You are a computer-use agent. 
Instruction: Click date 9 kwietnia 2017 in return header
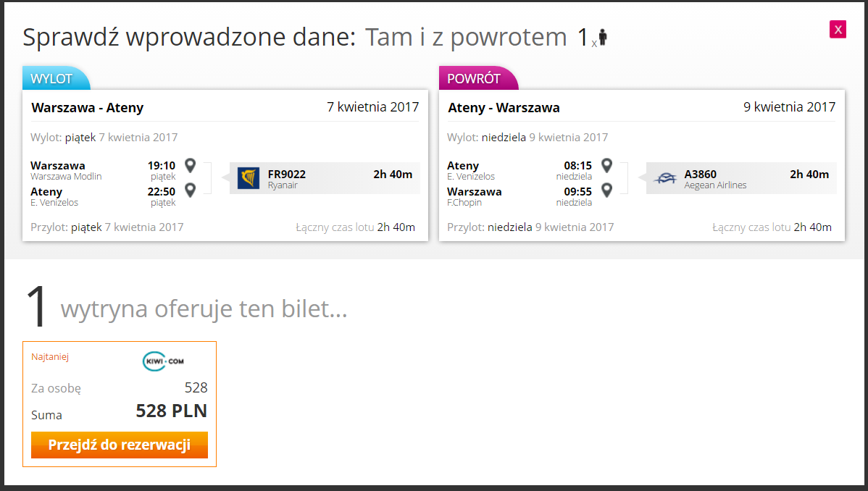790,107
